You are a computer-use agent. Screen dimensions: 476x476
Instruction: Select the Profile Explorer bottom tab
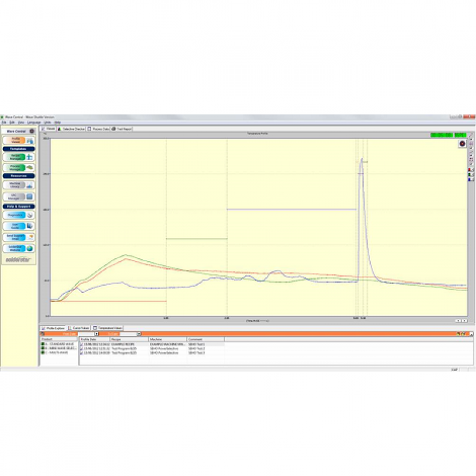point(53,328)
